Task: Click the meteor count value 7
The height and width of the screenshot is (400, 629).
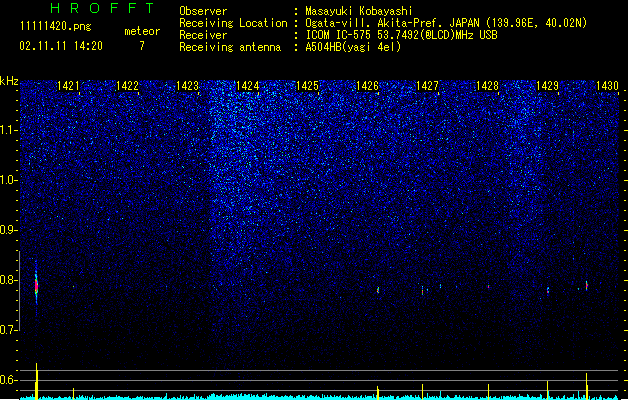Action: pyautogui.click(x=142, y=46)
